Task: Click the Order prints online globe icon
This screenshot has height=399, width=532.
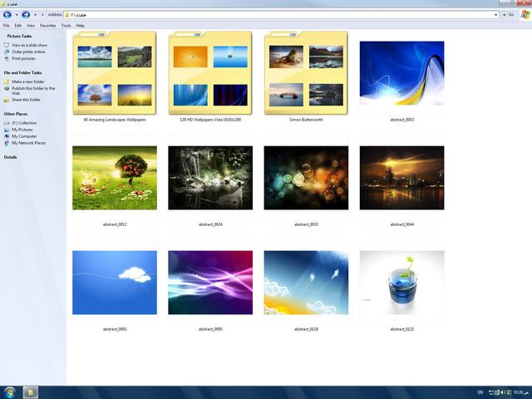Action: (x=7, y=52)
